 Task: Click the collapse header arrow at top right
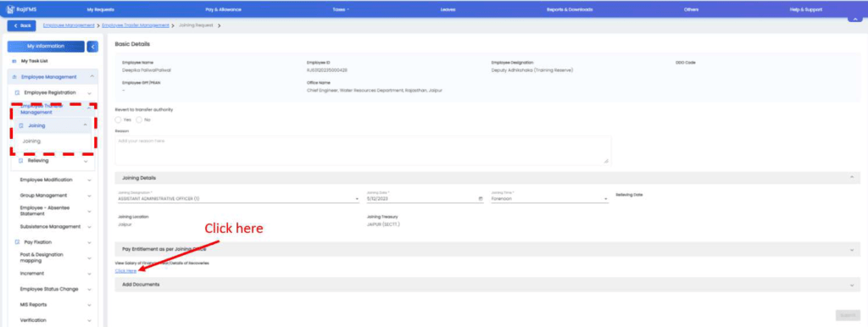coord(854,19)
